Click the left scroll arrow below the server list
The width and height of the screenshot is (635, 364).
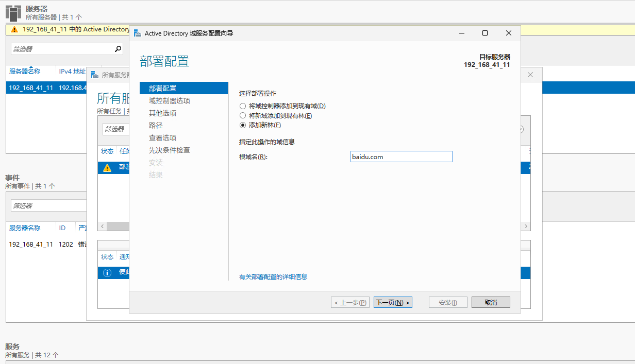(102, 226)
